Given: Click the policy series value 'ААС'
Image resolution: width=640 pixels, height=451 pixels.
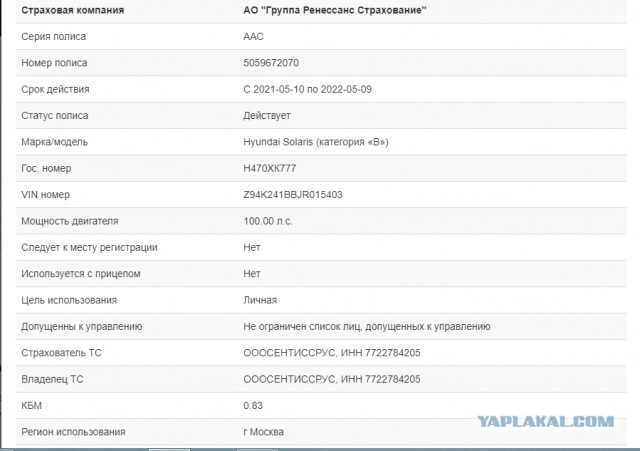Looking at the screenshot, I should (253, 37).
